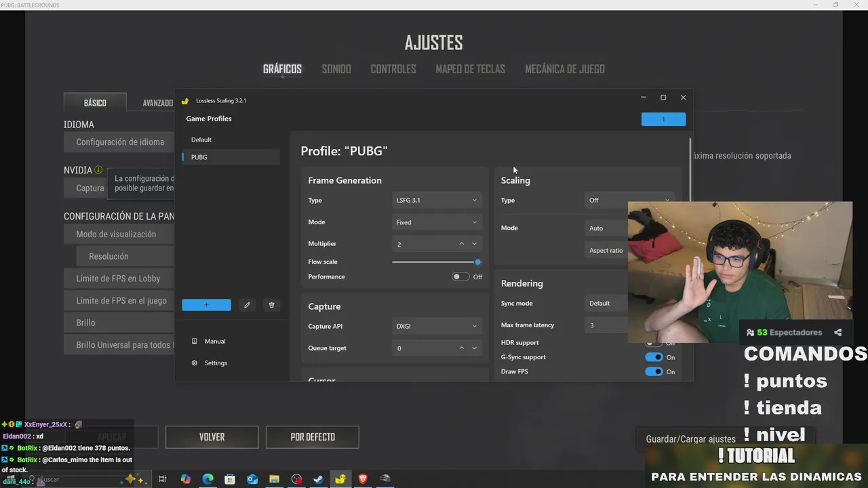This screenshot has height=488, width=868.
Task: Open File Explorer from the taskbar
Action: (x=274, y=479)
